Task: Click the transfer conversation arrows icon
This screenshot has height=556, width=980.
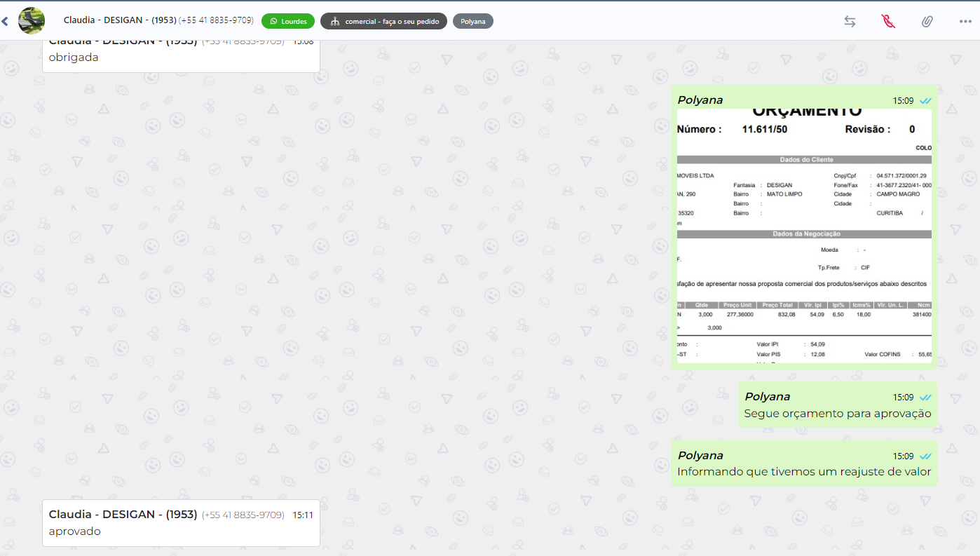Action: pos(850,22)
